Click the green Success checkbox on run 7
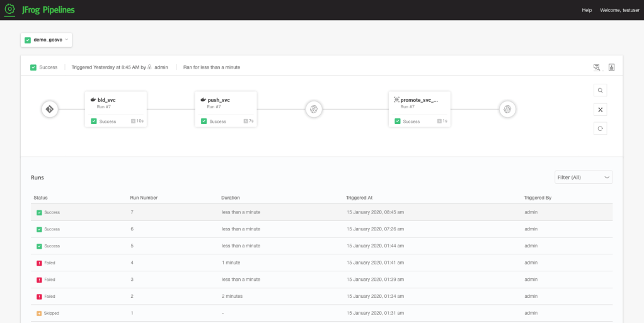Image resolution: width=644 pixels, height=323 pixels. pyautogui.click(x=39, y=213)
